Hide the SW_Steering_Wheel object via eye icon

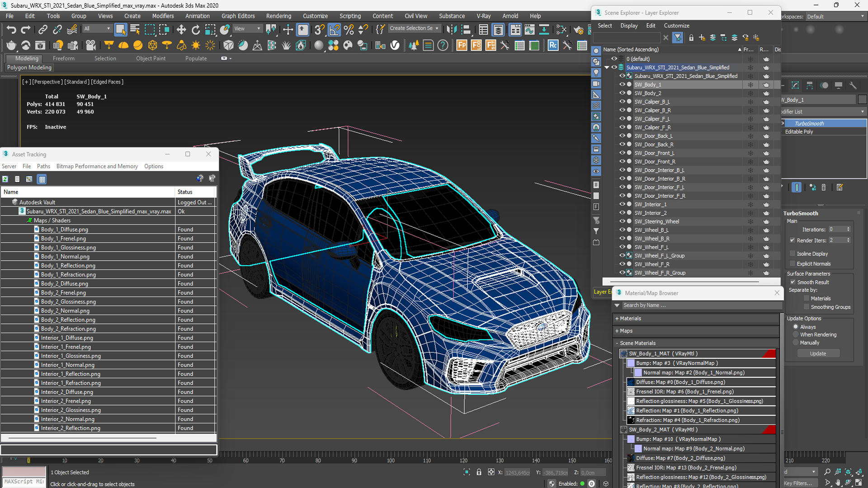click(x=622, y=221)
